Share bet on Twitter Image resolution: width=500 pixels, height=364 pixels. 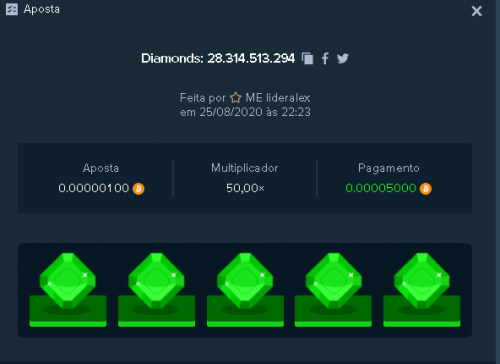point(343,58)
